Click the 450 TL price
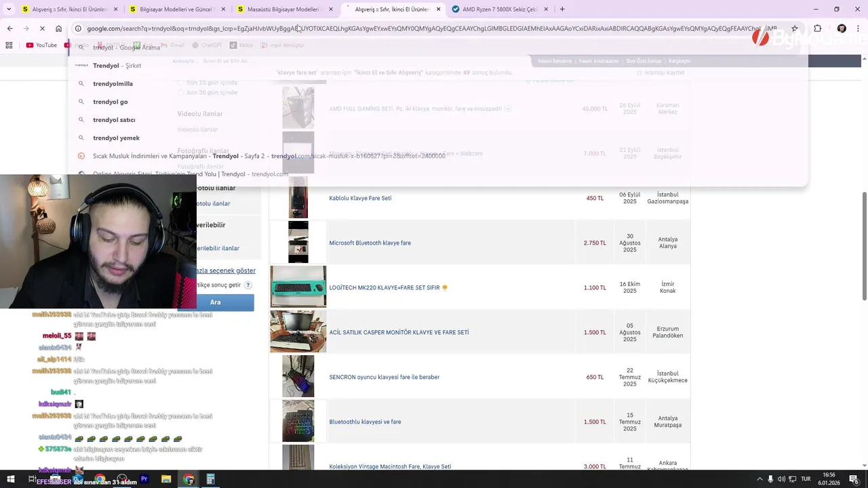This screenshot has width=868, height=488. coord(595,198)
